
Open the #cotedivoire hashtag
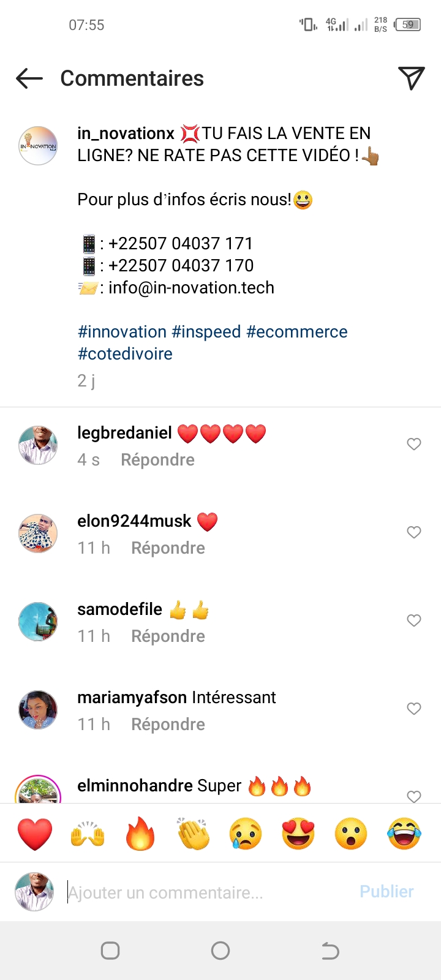pyautogui.click(x=125, y=354)
